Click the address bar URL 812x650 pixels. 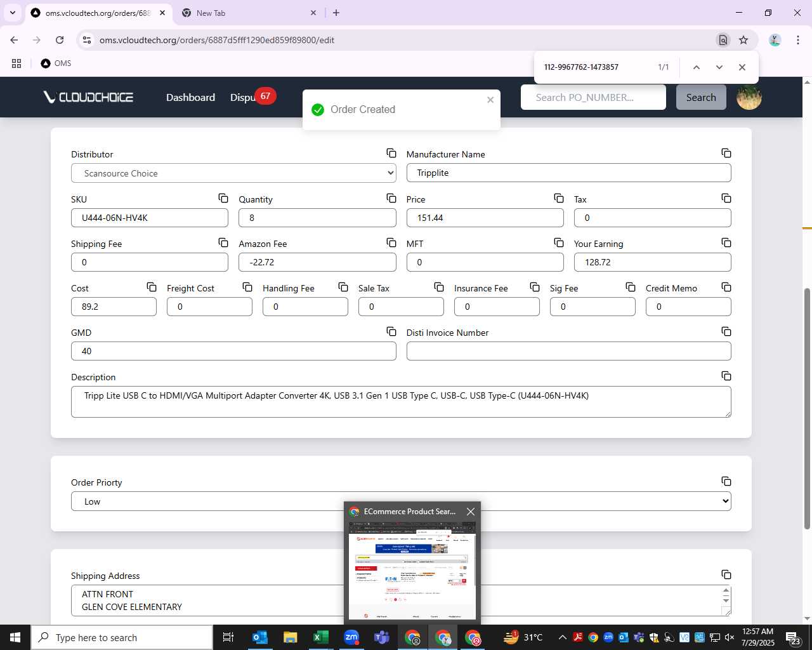(217, 40)
